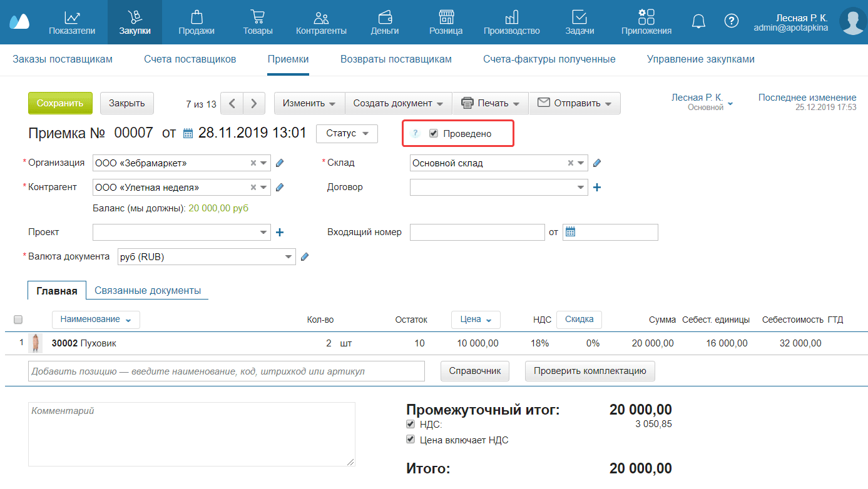868x489 pixels.
Task: Open help via the question mark icon
Action: coord(732,21)
